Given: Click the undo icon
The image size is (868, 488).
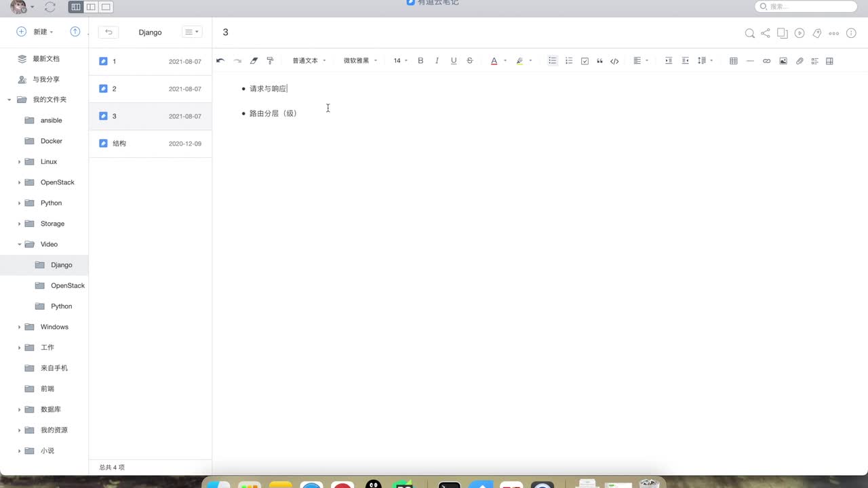Looking at the screenshot, I should click(220, 61).
